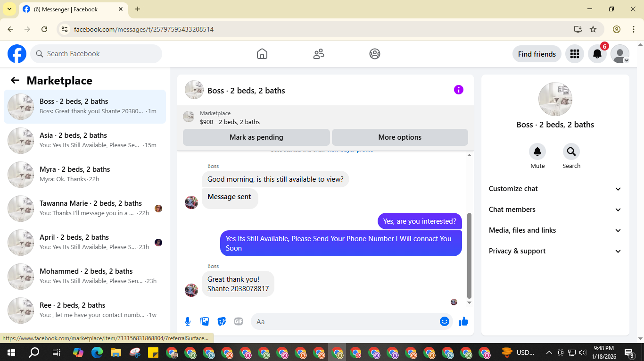The height and width of the screenshot is (361, 644).
Task: Send a voice clip microphone icon
Action: (x=188, y=321)
